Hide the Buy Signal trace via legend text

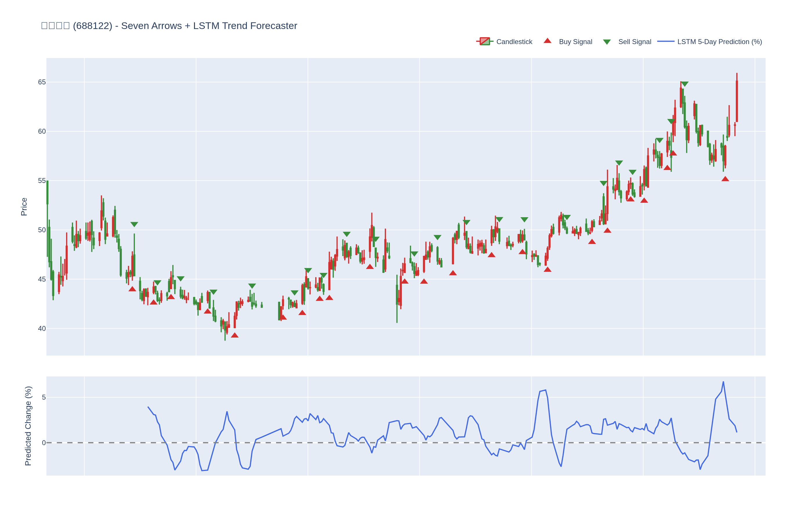[x=575, y=42]
